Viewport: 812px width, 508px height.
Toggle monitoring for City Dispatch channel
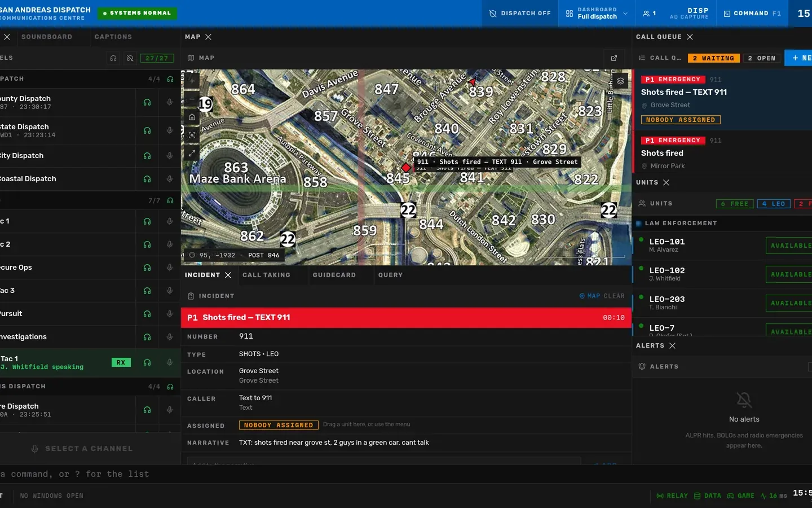pos(147,156)
